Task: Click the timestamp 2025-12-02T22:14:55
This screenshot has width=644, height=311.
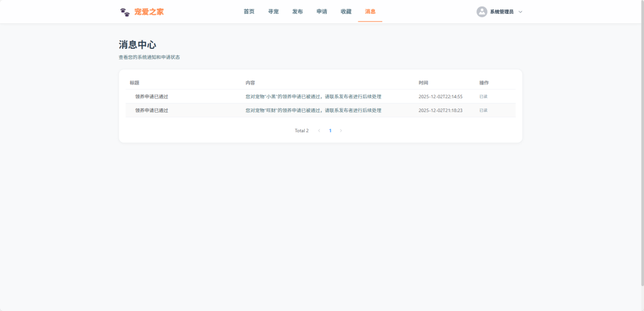Action: point(441,97)
